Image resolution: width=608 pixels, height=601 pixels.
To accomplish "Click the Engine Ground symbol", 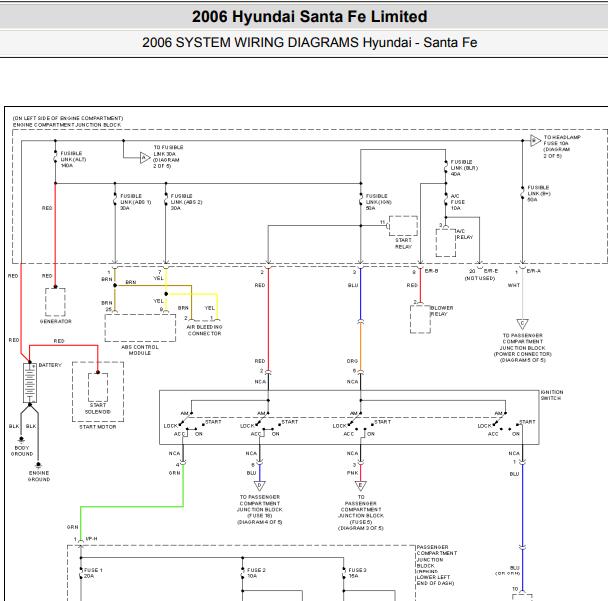I will [x=38, y=465].
